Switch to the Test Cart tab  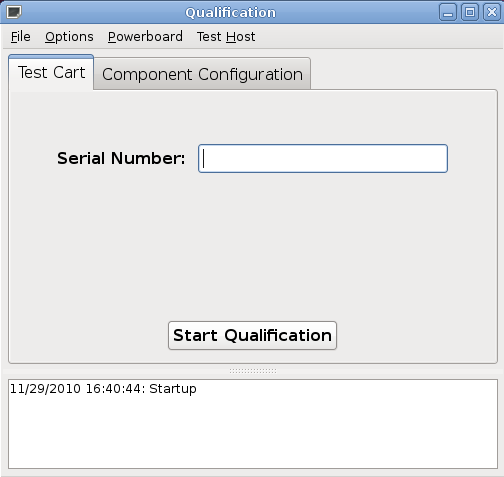click(x=51, y=73)
